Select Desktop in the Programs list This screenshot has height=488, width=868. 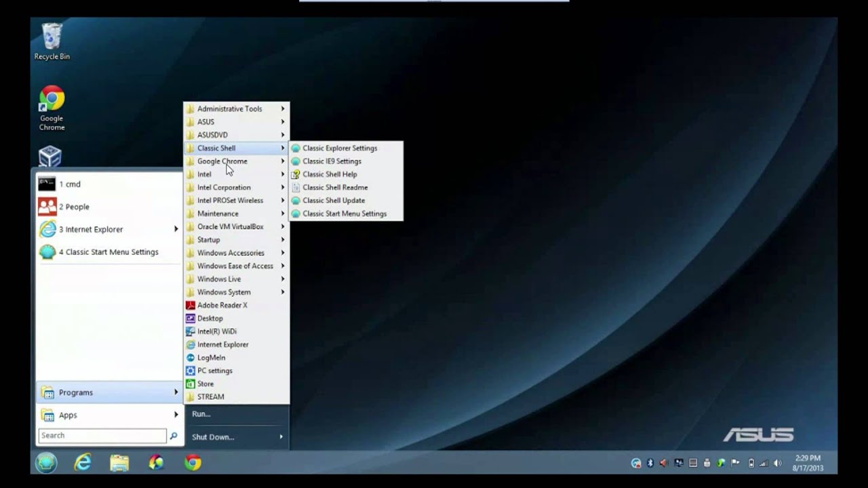(237, 319)
